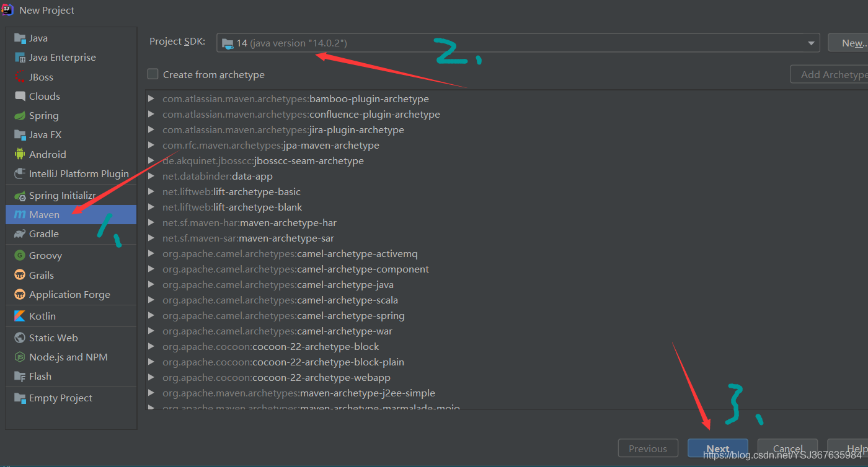
Task: Expand maven-archetype-har node
Action: tap(151, 222)
